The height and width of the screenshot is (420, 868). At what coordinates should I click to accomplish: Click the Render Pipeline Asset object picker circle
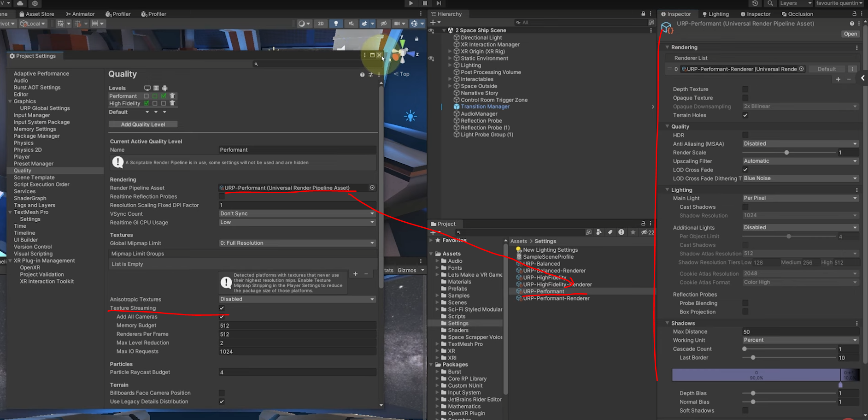[372, 188]
